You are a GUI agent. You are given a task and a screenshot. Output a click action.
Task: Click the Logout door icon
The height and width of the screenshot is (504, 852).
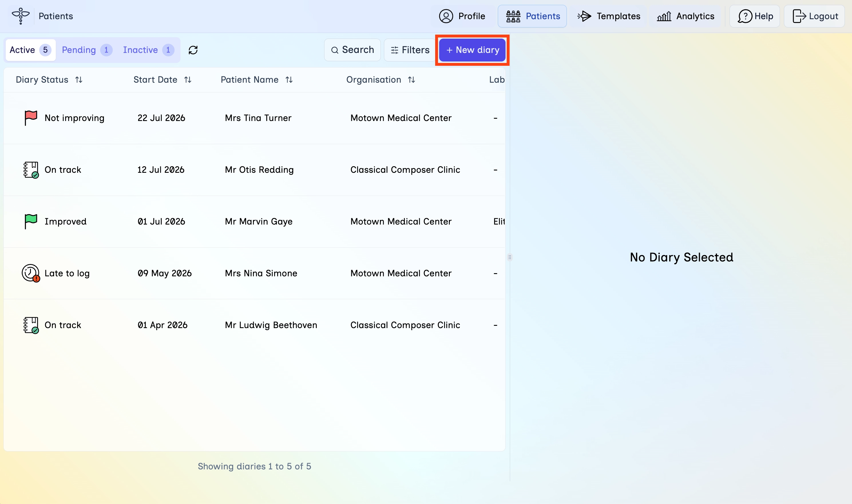coord(799,16)
